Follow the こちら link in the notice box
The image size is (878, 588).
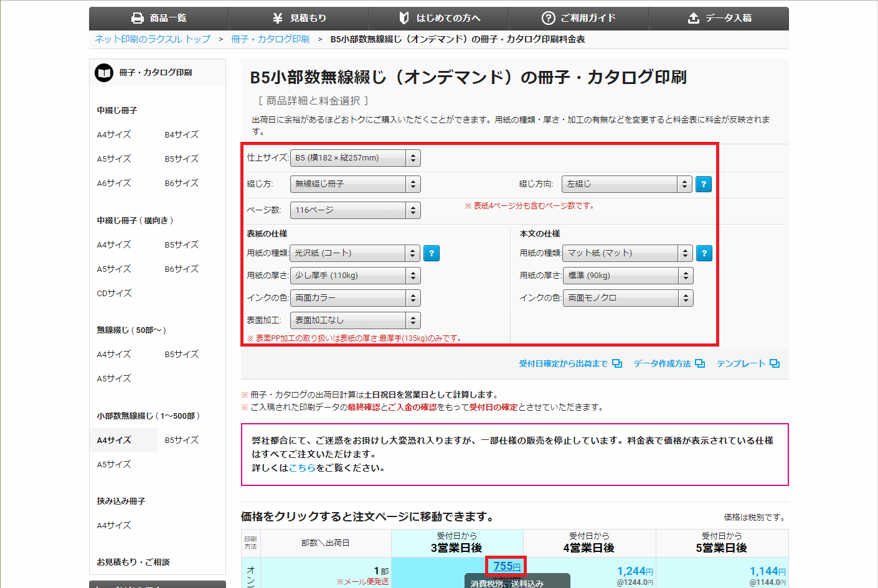(x=302, y=468)
